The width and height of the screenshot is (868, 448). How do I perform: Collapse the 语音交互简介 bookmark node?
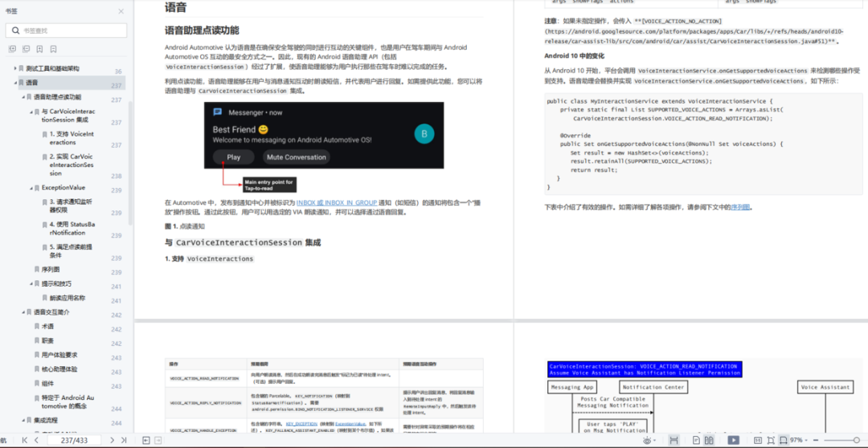[x=23, y=312]
